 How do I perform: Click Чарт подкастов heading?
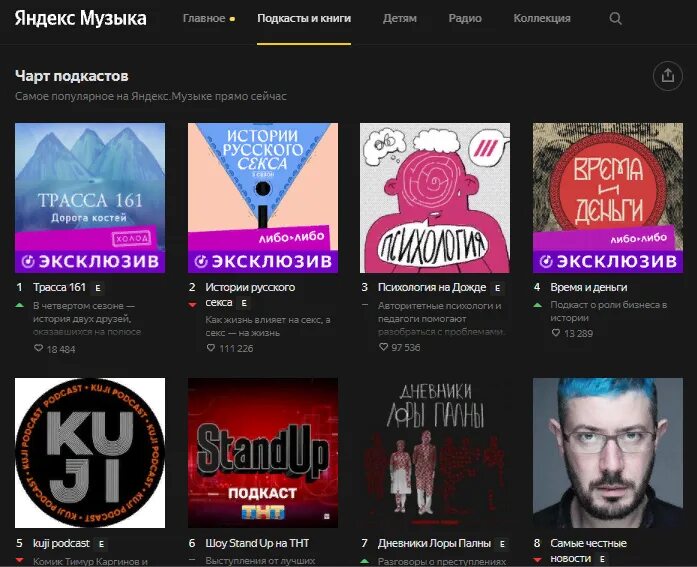[72, 76]
